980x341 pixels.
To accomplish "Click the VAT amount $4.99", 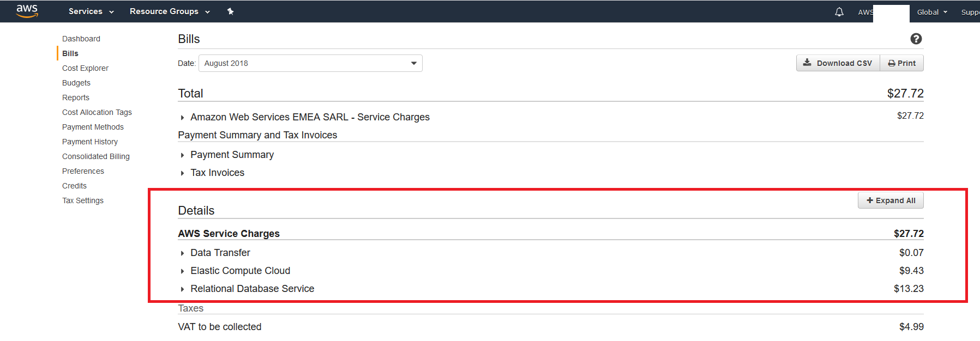I will [911, 327].
